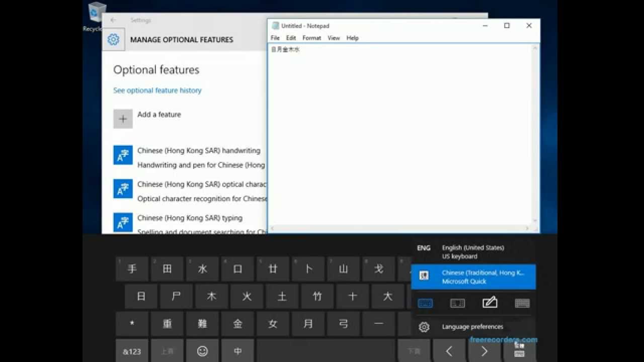Tap the 女 key
The height and width of the screenshot is (362, 644).
273,324
